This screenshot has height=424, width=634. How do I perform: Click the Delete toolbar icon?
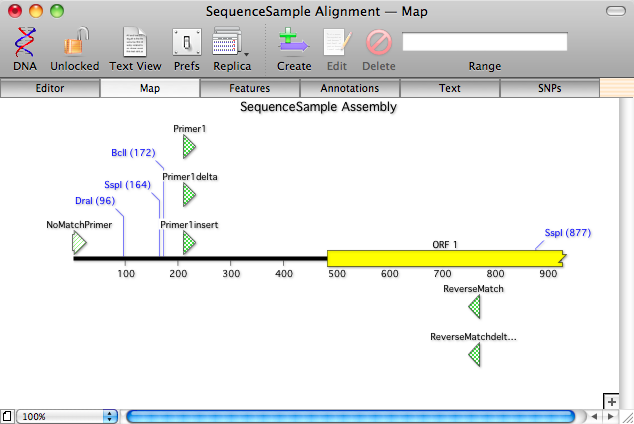tap(379, 43)
